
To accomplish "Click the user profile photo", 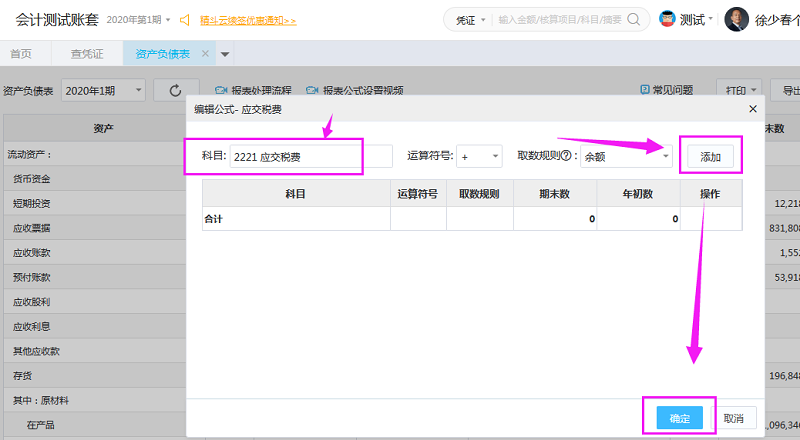I will (x=736, y=20).
